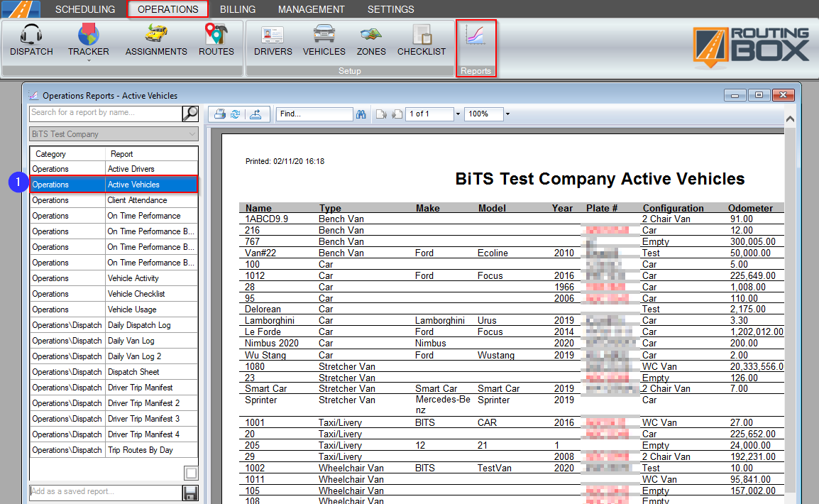819x504 pixels.
Task: Focus the 'Add as a saved report' field
Action: pyautogui.click(x=106, y=493)
